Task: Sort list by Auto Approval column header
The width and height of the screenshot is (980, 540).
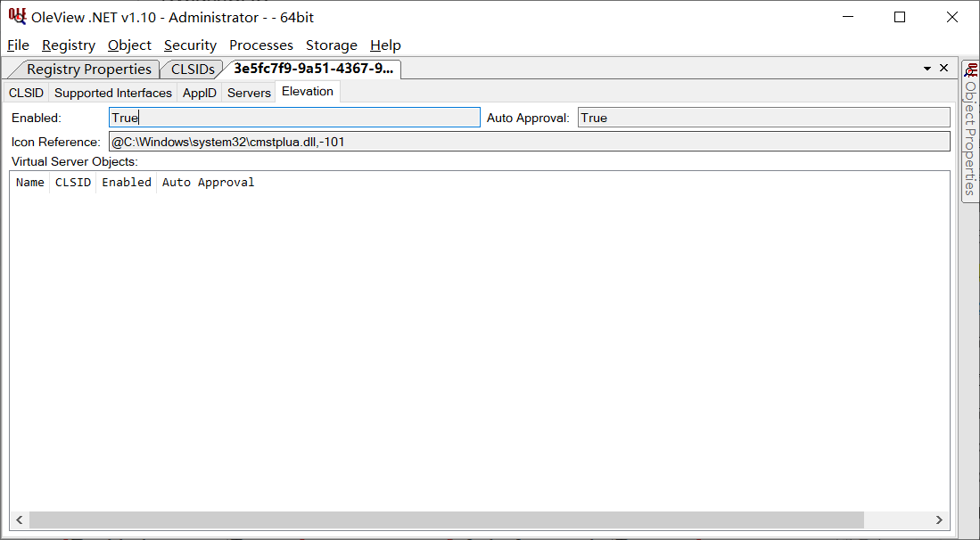Action: 208,183
